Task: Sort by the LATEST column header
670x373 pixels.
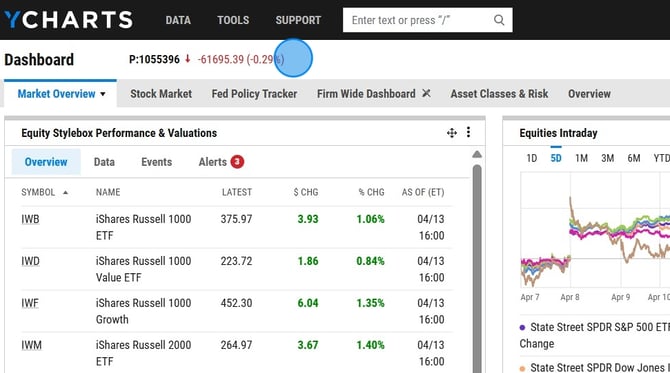Action: pyautogui.click(x=237, y=192)
